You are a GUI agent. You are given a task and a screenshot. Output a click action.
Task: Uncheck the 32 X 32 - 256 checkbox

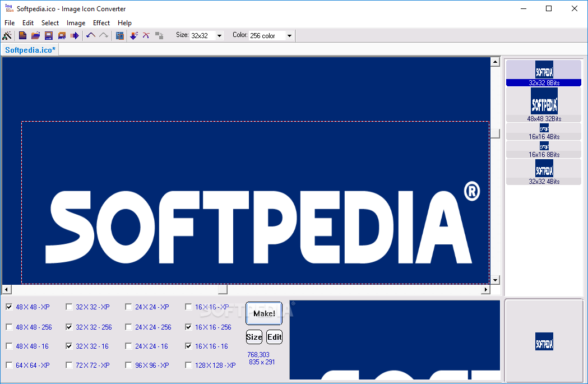[69, 327]
